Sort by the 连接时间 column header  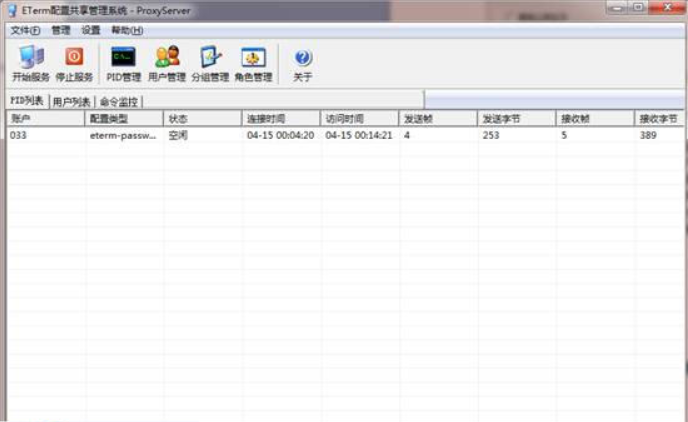pyautogui.click(x=281, y=118)
